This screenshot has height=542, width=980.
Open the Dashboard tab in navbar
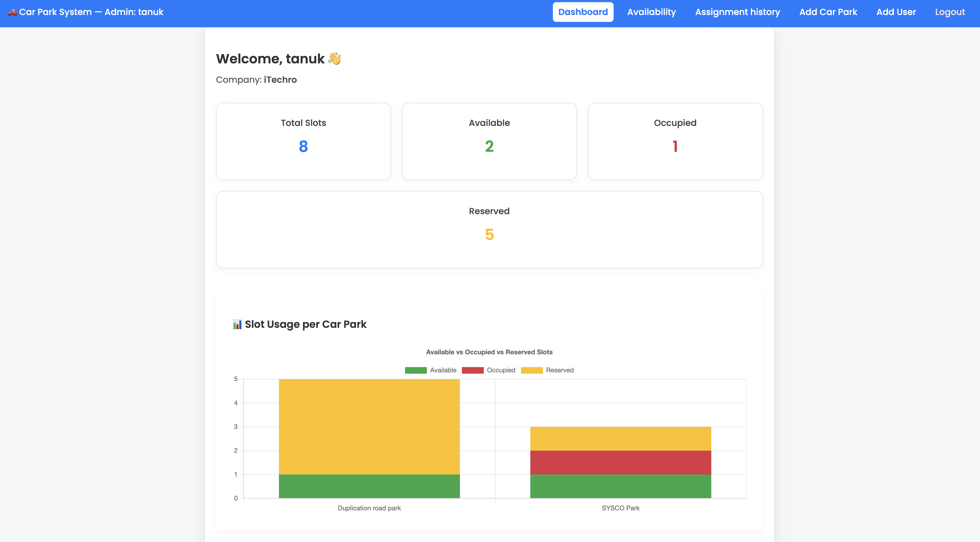click(x=583, y=12)
